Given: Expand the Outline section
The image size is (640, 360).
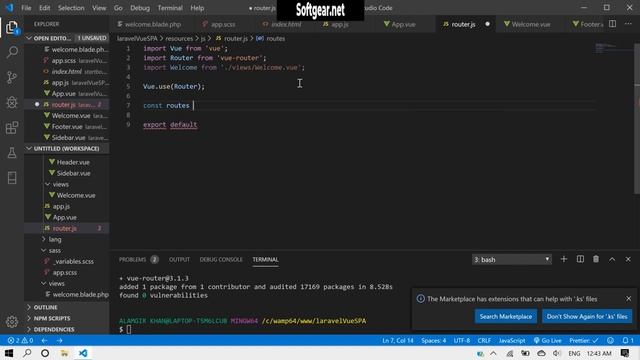Looking at the screenshot, I should pos(67,307).
